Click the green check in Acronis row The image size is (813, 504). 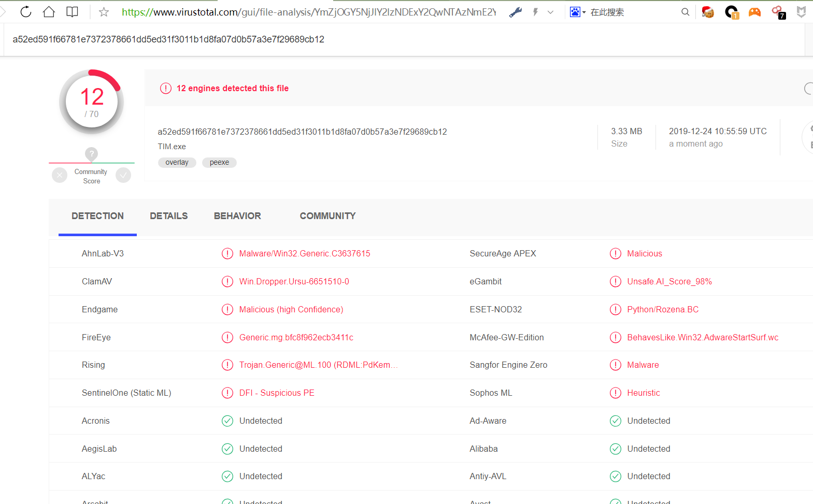pos(227,421)
